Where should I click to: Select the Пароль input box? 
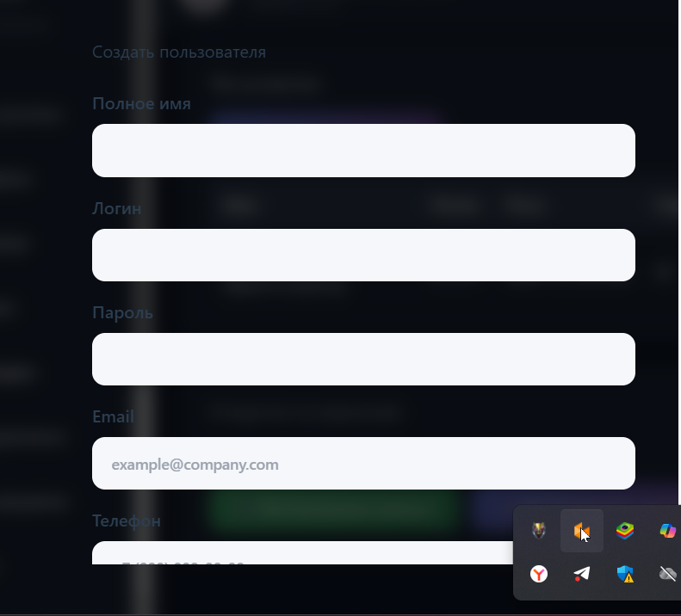(363, 359)
